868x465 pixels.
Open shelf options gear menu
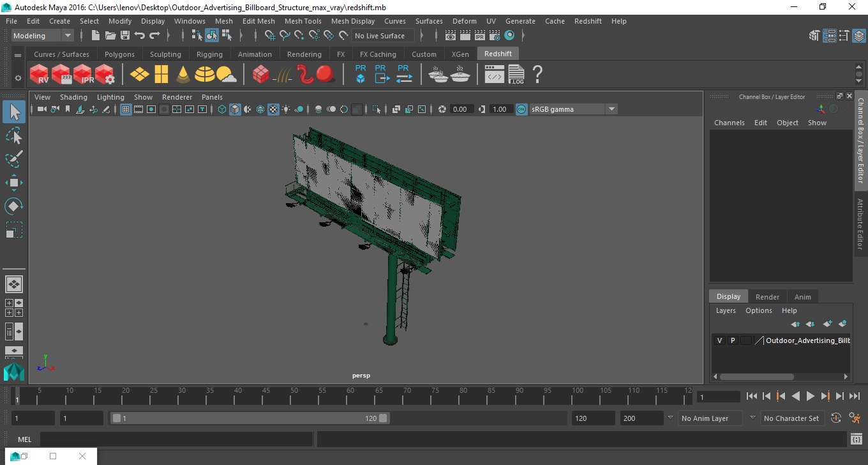18,78
